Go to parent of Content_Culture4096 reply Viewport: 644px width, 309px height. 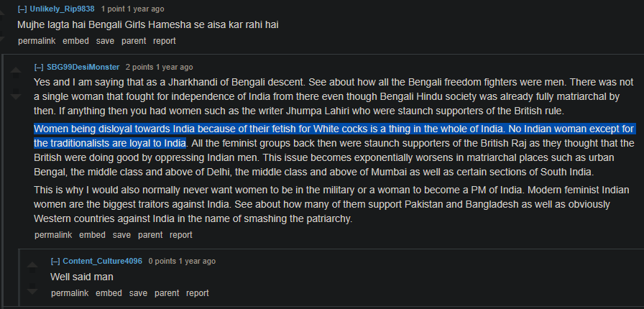[x=167, y=293]
